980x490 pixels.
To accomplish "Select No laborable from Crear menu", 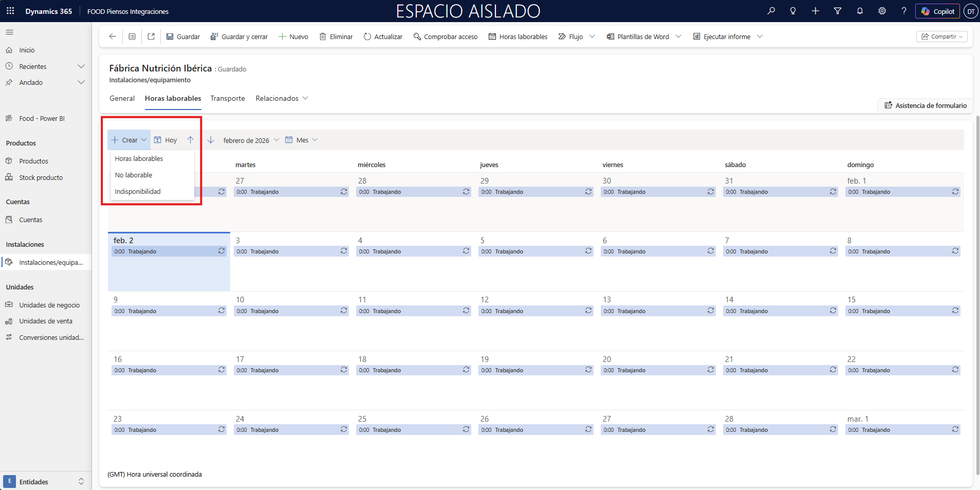I will pos(134,175).
